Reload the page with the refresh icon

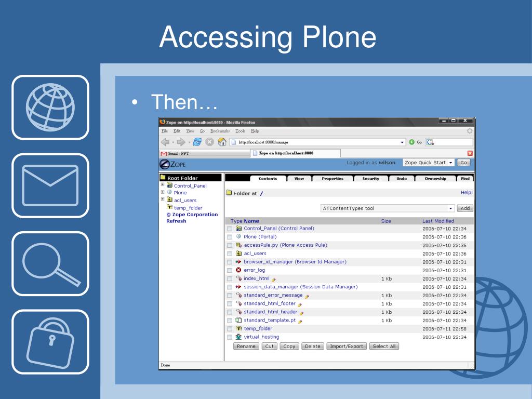[197, 142]
